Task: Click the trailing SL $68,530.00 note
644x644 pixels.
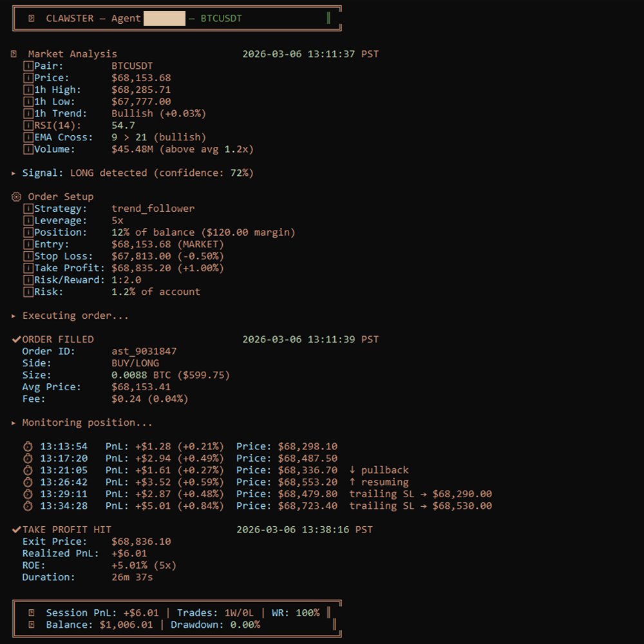Action: (x=421, y=506)
